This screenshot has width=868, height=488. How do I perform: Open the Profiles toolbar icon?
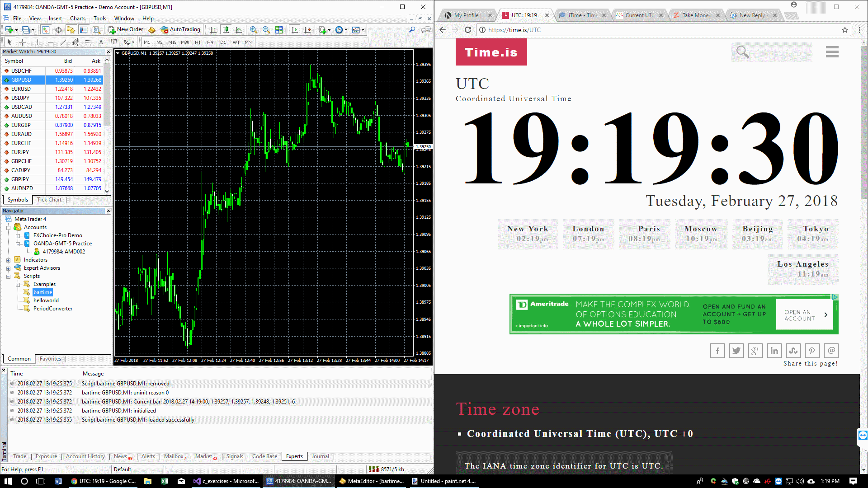coord(26,30)
